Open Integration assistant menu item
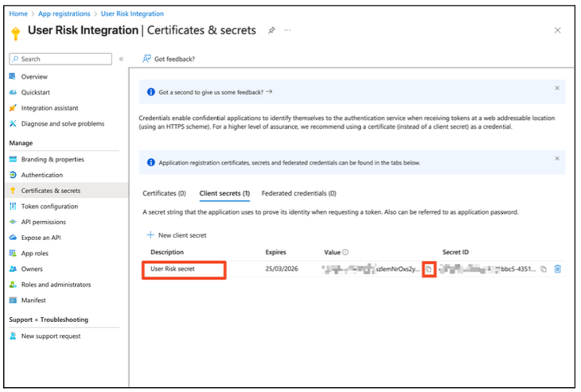This screenshot has height=392, width=581. point(49,108)
